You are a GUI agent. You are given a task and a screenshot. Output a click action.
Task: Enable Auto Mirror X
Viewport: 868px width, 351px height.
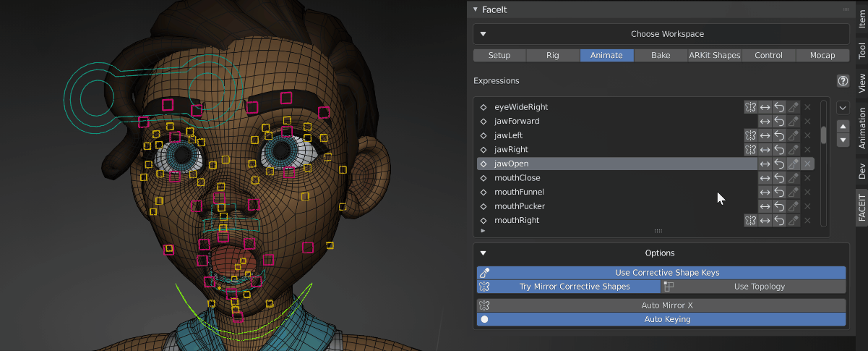pyautogui.click(x=661, y=305)
